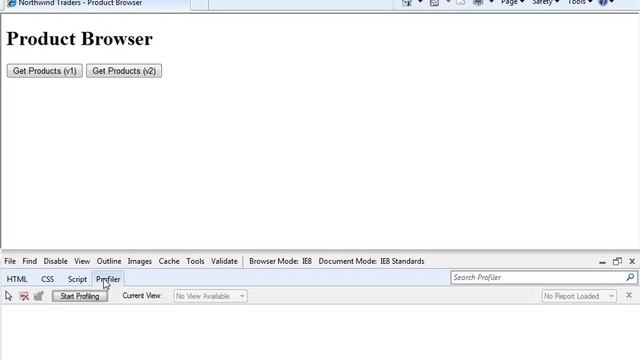Screen dimensions: 640x360
Task: Click the Start Profiling button
Action: point(80,296)
